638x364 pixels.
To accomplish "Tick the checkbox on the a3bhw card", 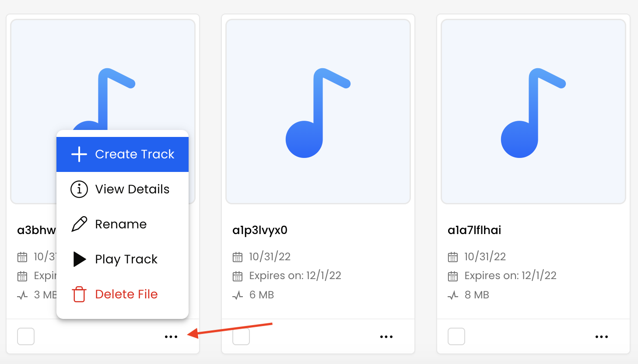I will (26, 336).
